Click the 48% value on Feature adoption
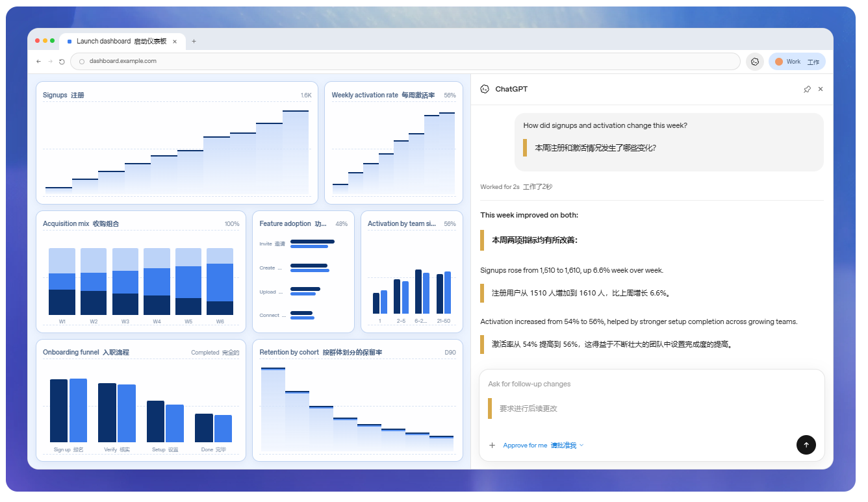Screen dimensions: 868x502 click(341, 224)
